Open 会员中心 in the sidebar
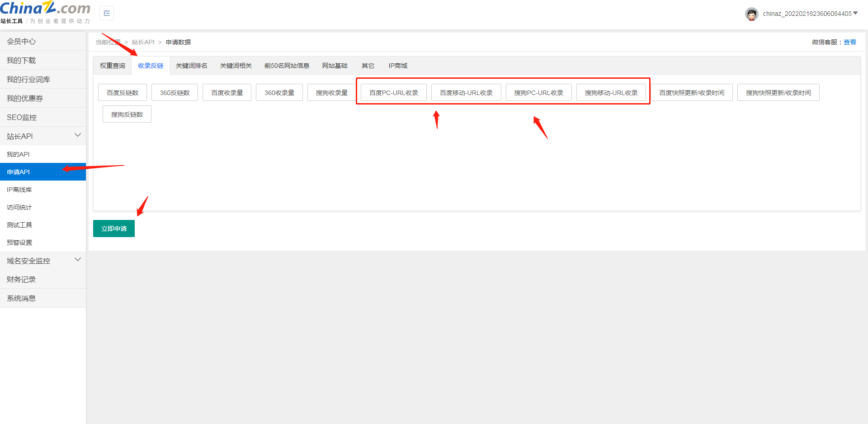 (x=43, y=41)
